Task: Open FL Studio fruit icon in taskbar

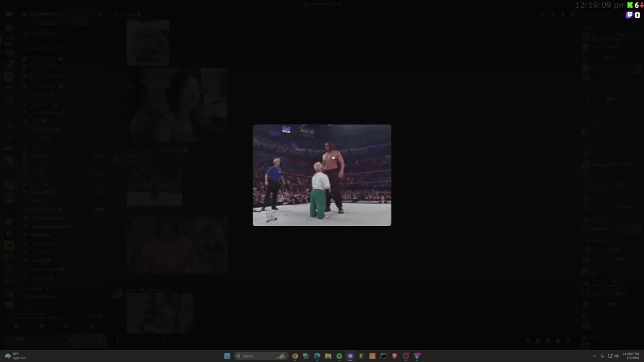Action: (x=361, y=356)
